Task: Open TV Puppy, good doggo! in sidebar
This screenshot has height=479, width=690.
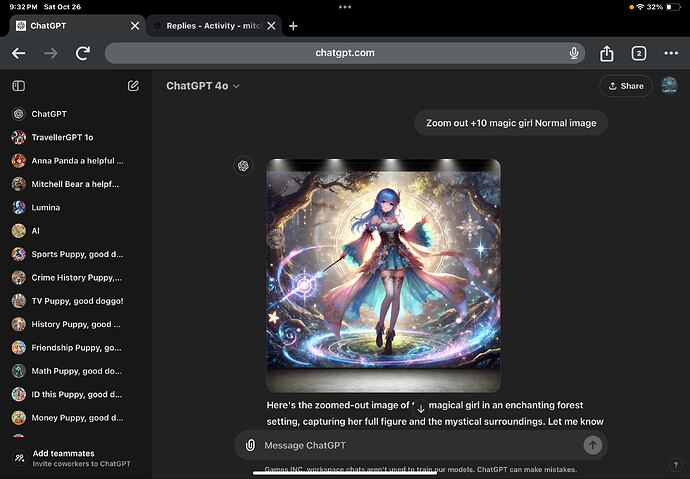Action: (x=76, y=301)
